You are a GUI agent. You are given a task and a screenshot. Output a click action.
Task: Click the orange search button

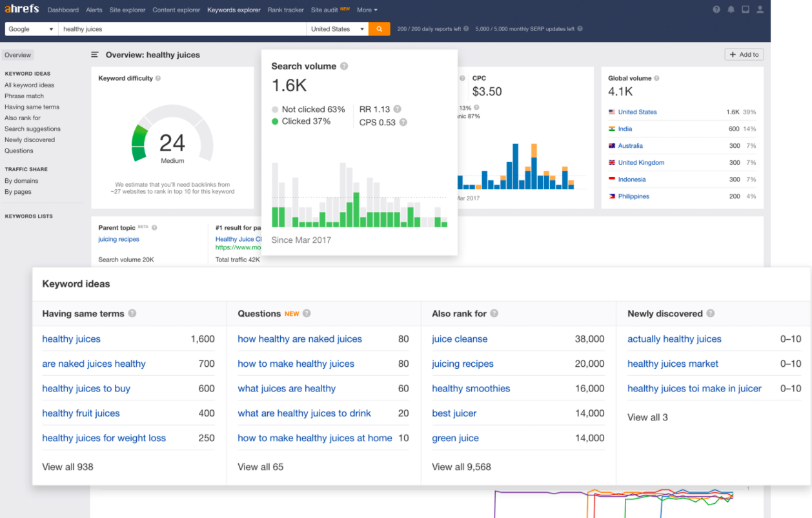[380, 28]
